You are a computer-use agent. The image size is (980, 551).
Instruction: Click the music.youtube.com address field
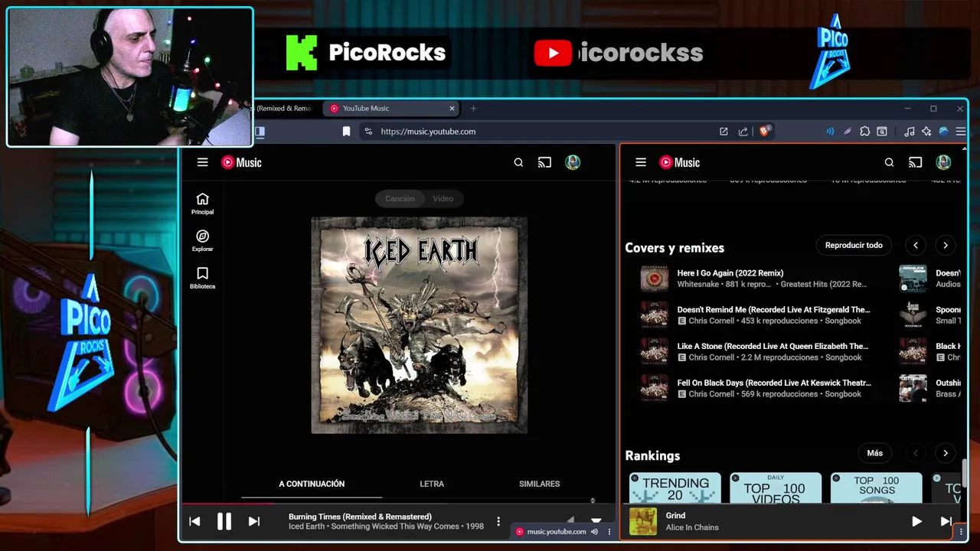pyautogui.click(x=428, y=132)
